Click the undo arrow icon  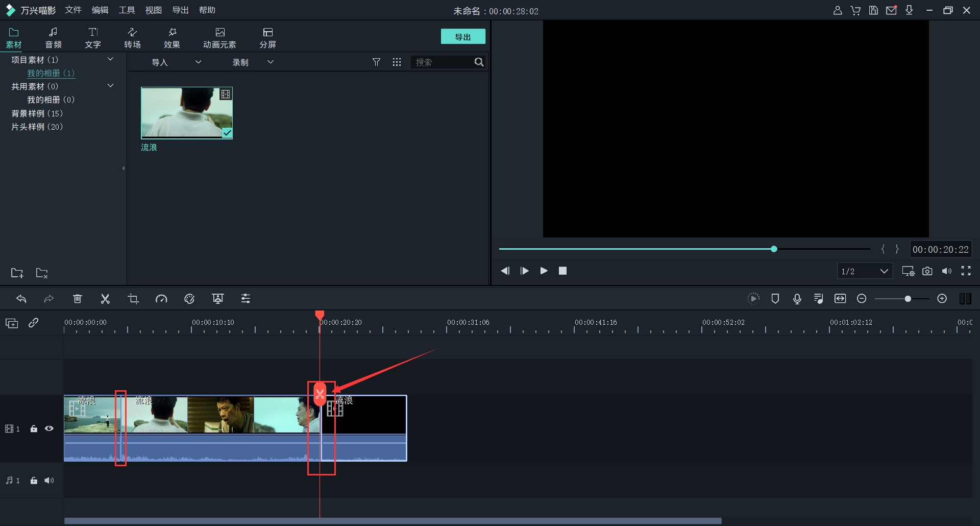pyautogui.click(x=21, y=299)
